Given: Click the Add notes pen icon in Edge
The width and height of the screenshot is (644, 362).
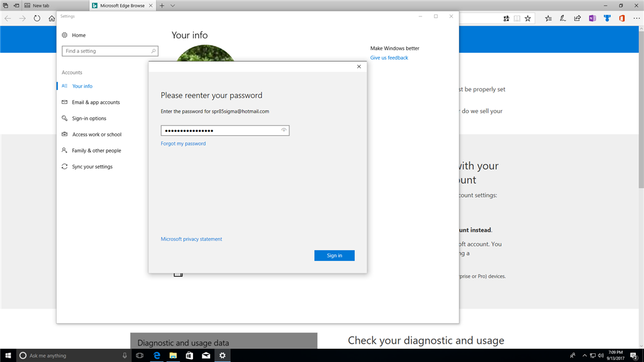Looking at the screenshot, I should 563,18.
